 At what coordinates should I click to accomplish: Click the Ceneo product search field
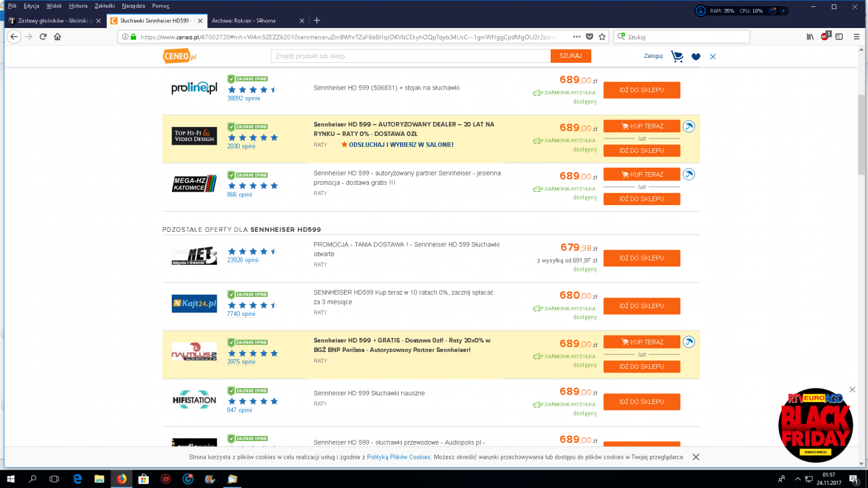(410, 56)
